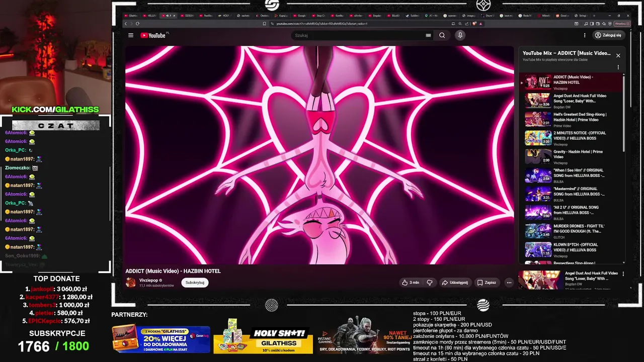
Task: Click the Udostępnij share button
Action: point(455,283)
